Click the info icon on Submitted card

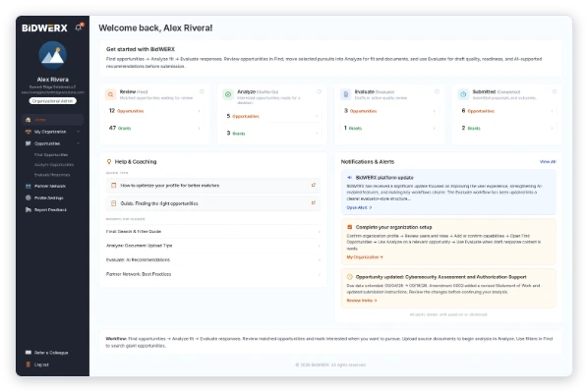coord(555,91)
